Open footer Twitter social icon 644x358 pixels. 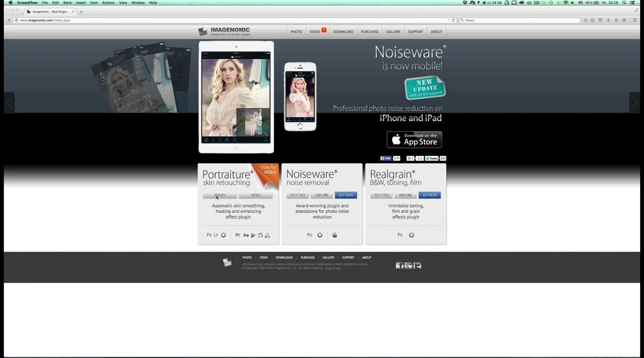pyautogui.click(x=418, y=266)
